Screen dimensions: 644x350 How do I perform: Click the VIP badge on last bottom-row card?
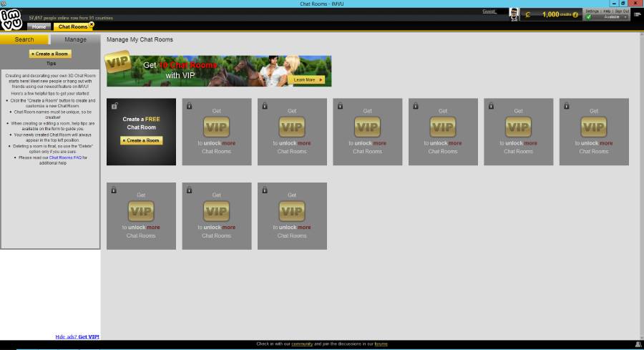point(292,211)
